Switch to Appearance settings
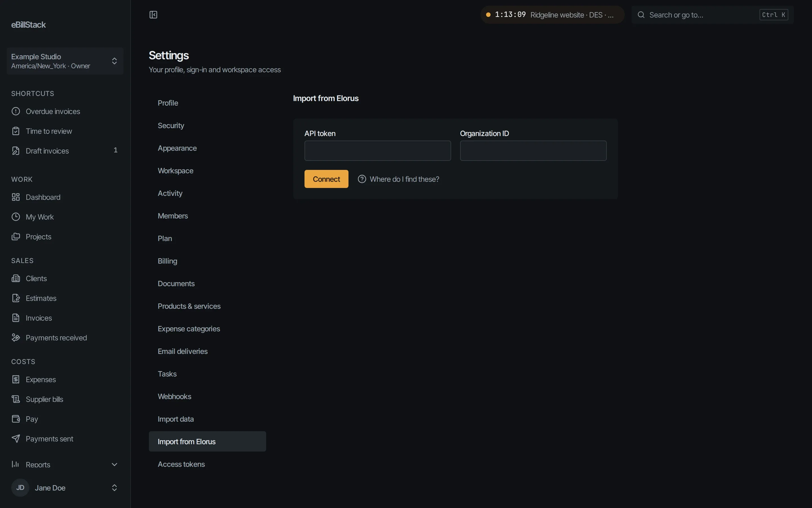Screen dimensions: 812x508 207,148
